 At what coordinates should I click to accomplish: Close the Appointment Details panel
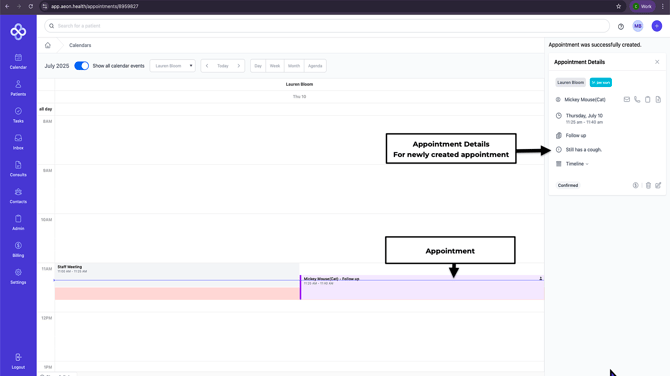tap(657, 62)
